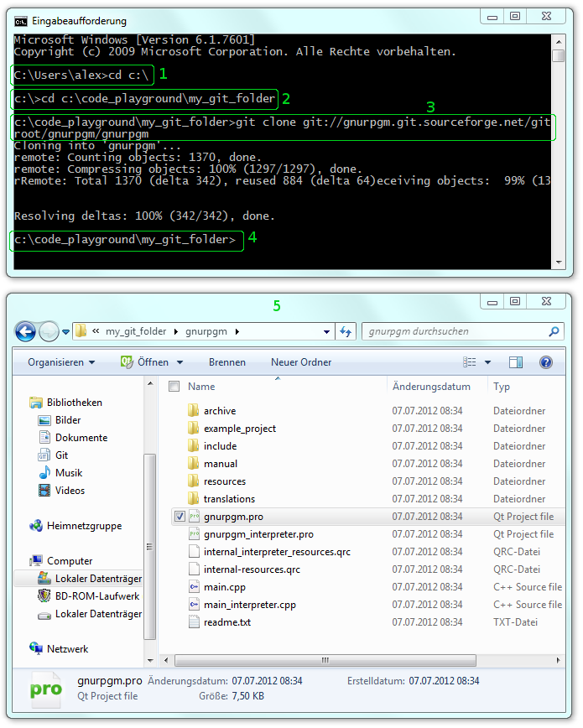Uncheck the gnurpgm.pro file checkbox
This screenshot has height=728, width=583.
pos(180,517)
